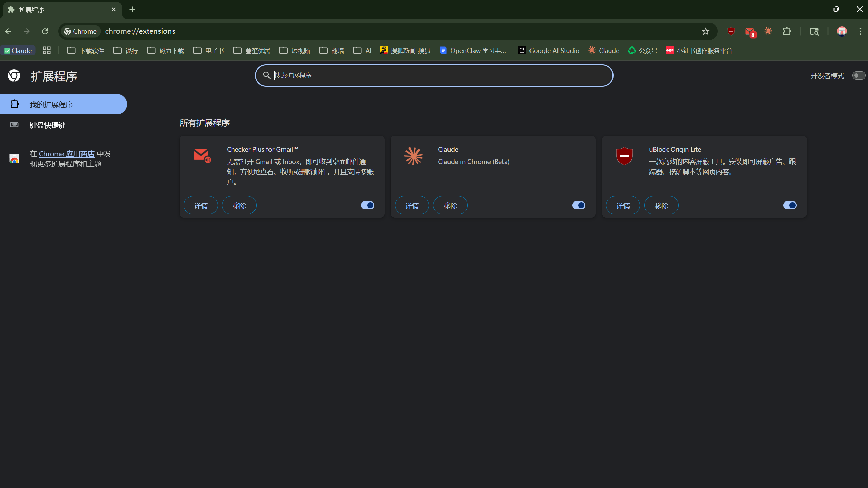Viewport: 868px width, 488px height.
Task: Open 搜狐新闻-搜狐 bookmark
Action: (405, 51)
